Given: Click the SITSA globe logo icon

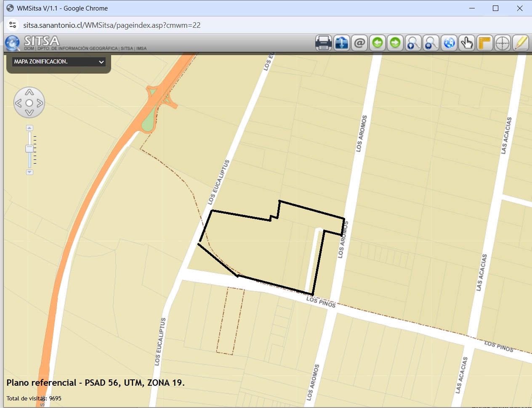Looking at the screenshot, I should coord(13,43).
